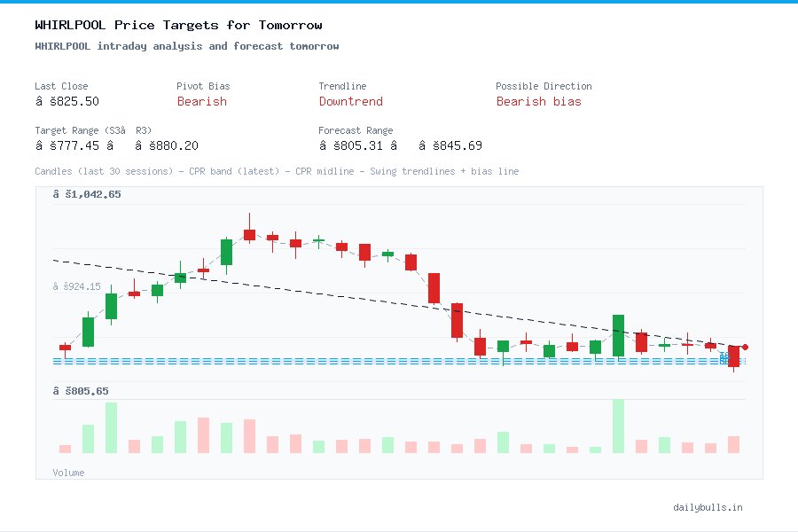Click the 'Target Range (S3 – R3)' label

(93, 130)
